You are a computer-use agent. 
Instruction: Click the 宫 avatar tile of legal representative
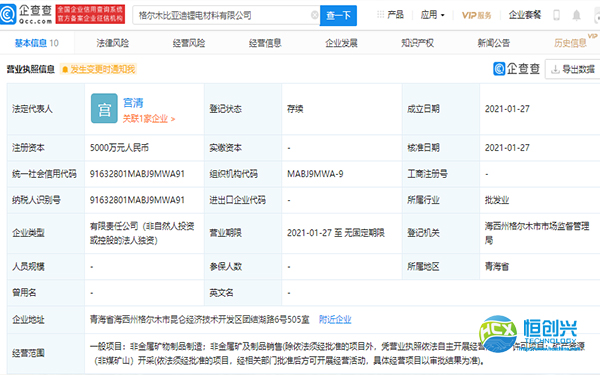click(104, 108)
